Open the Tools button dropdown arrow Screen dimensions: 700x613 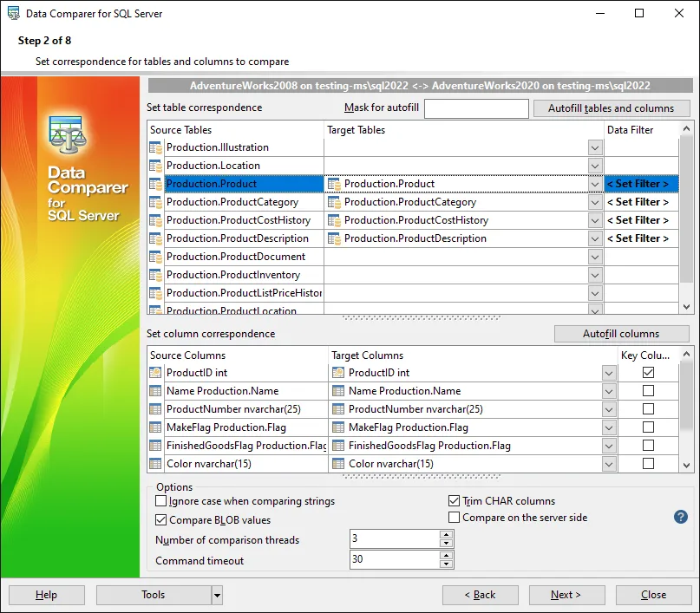(217, 595)
